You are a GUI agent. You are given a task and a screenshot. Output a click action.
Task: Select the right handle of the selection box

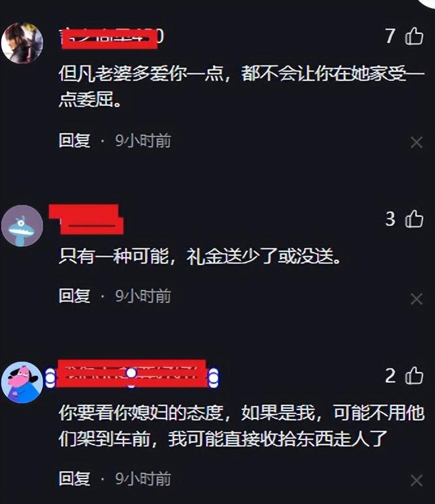pos(214,378)
